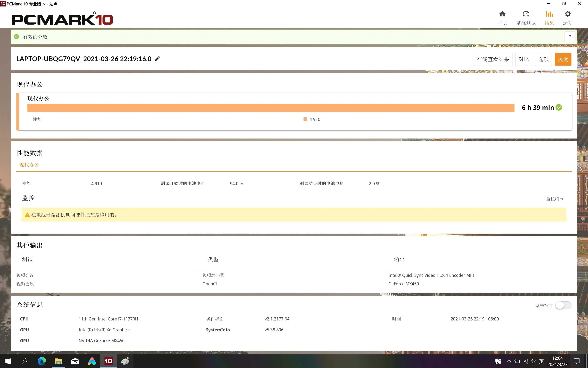This screenshot has width=588, height=368.
Task: Click the orange legend swatch beside 4 910
Action: click(x=305, y=119)
